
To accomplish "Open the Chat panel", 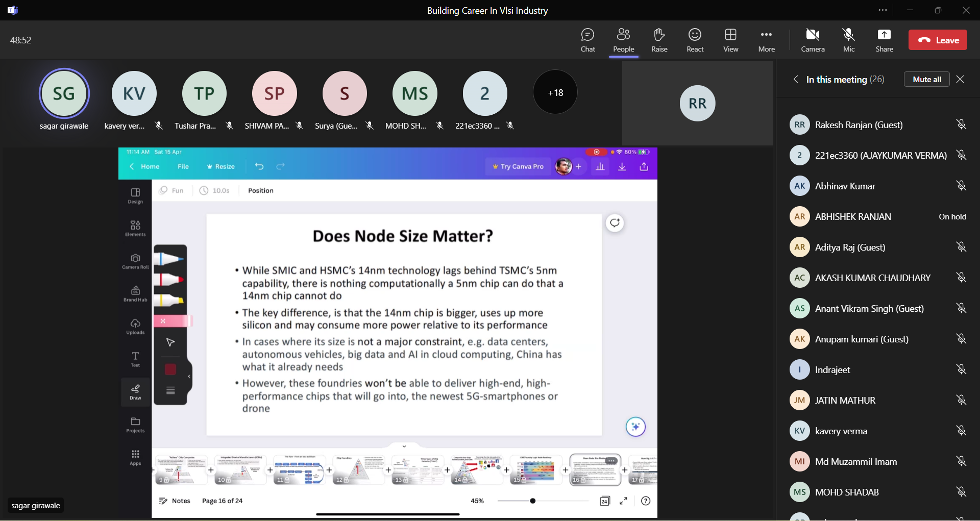I will (x=587, y=40).
